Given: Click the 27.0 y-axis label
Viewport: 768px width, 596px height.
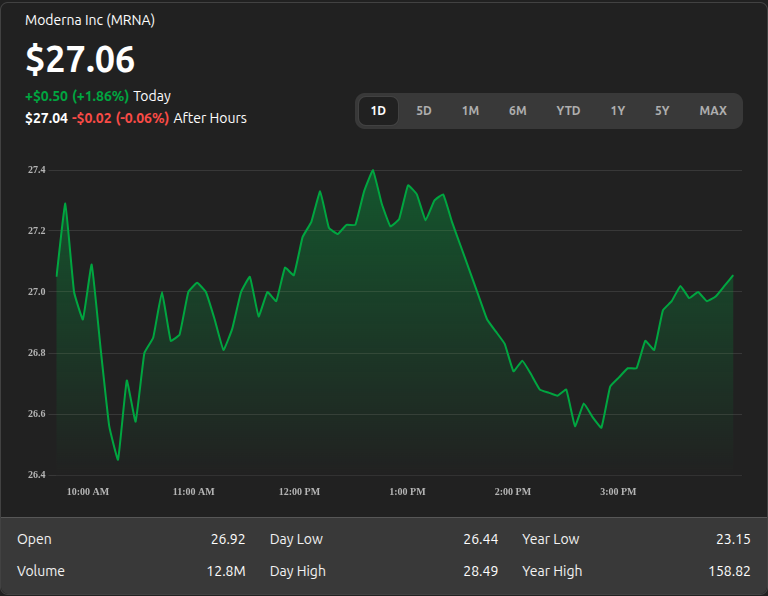Looking at the screenshot, I should (x=36, y=292).
